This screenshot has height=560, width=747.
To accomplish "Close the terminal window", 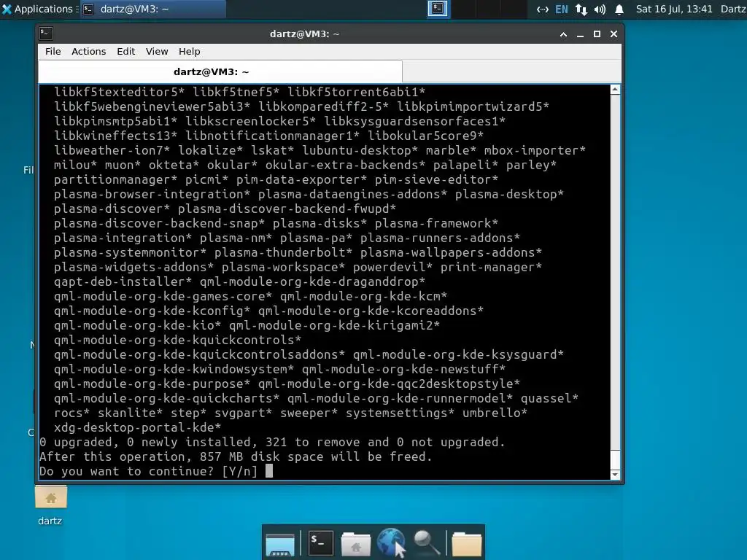I will (x=614, y=34).
